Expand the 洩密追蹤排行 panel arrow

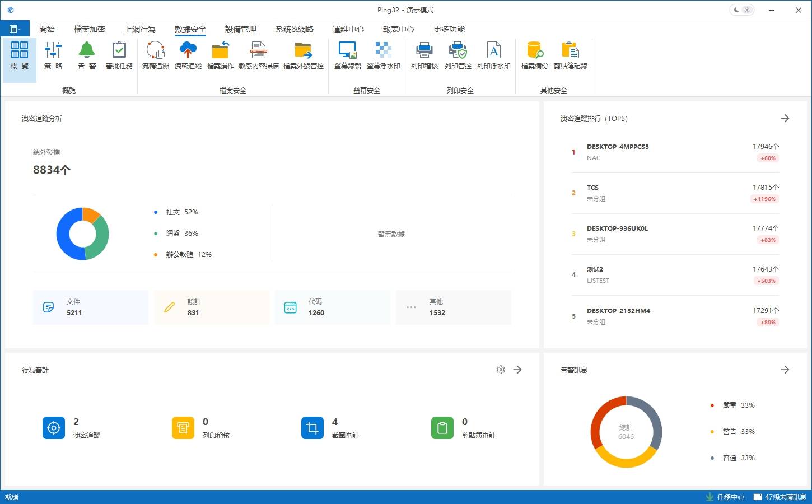785,118
